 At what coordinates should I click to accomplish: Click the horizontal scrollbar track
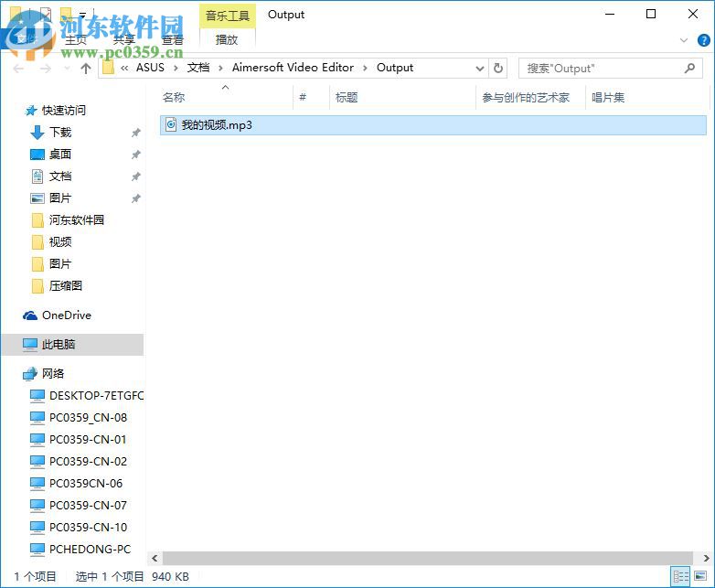[428, 558]
